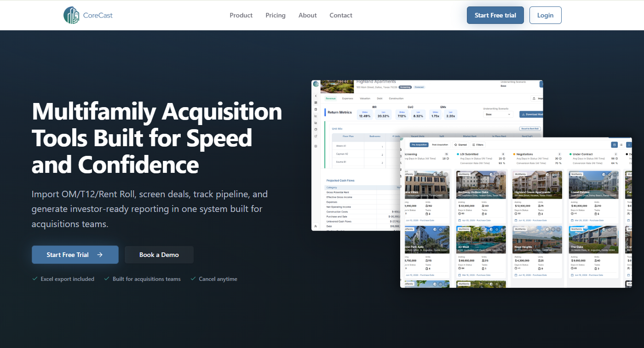Star the Lowell Estates deal card

click(x=609, y=174)
